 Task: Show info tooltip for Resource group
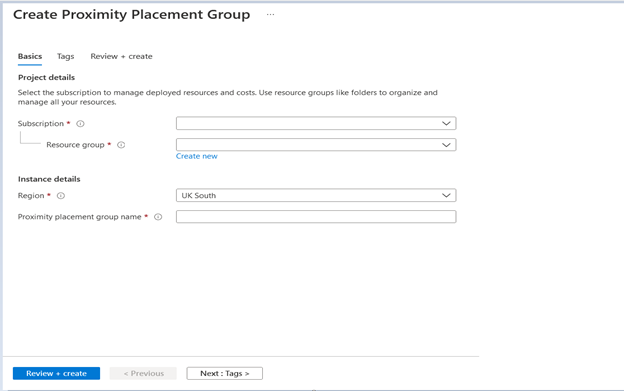tap(121, 145)
